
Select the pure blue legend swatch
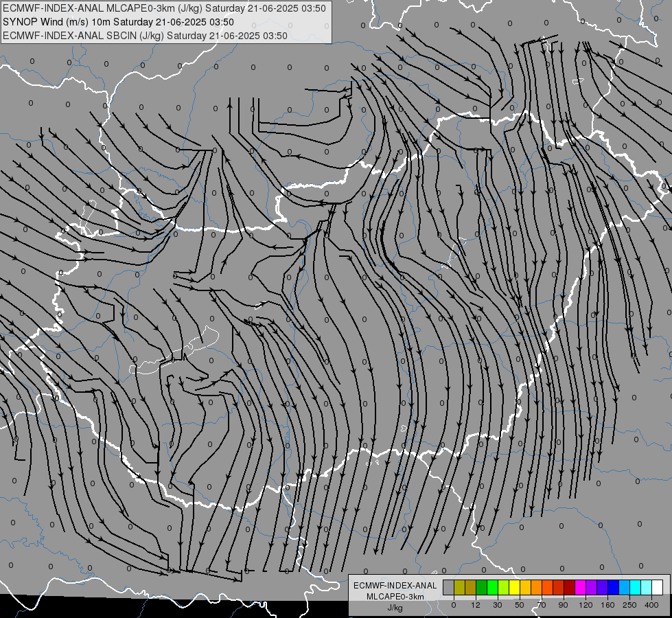pos(614,588)
